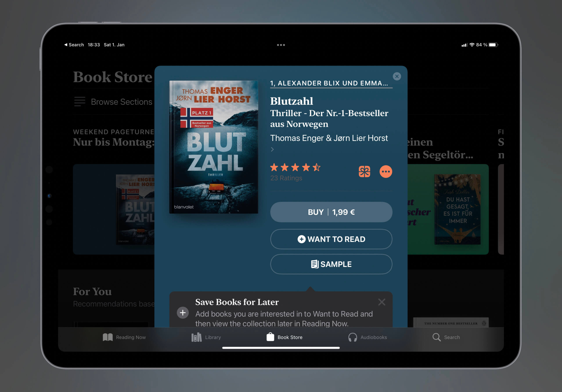
Task: Open the series link Alexander Blix und Emma
Action: point(331,83)
